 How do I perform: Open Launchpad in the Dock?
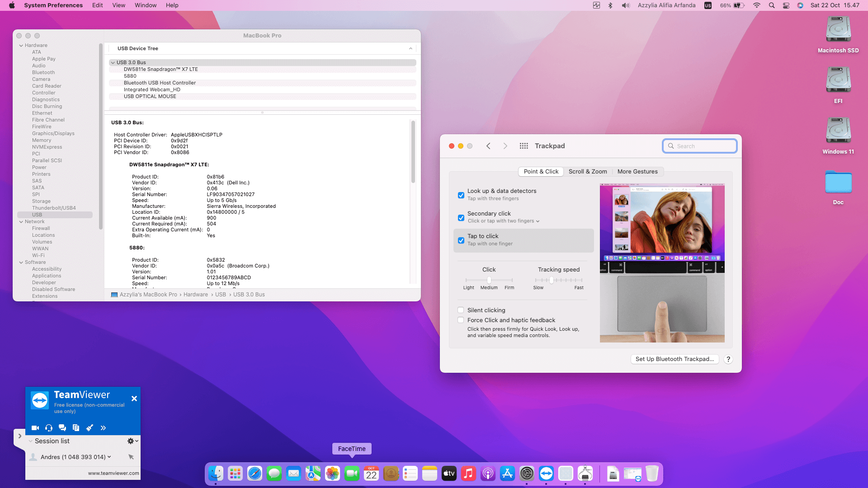coord(235,474)
